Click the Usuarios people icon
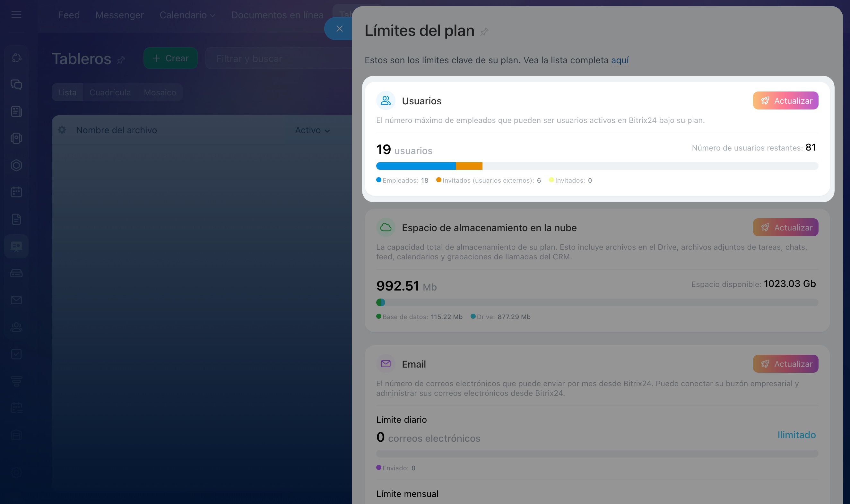The height and width of the screenshot is (504, 850). click(x=386, y=100)
